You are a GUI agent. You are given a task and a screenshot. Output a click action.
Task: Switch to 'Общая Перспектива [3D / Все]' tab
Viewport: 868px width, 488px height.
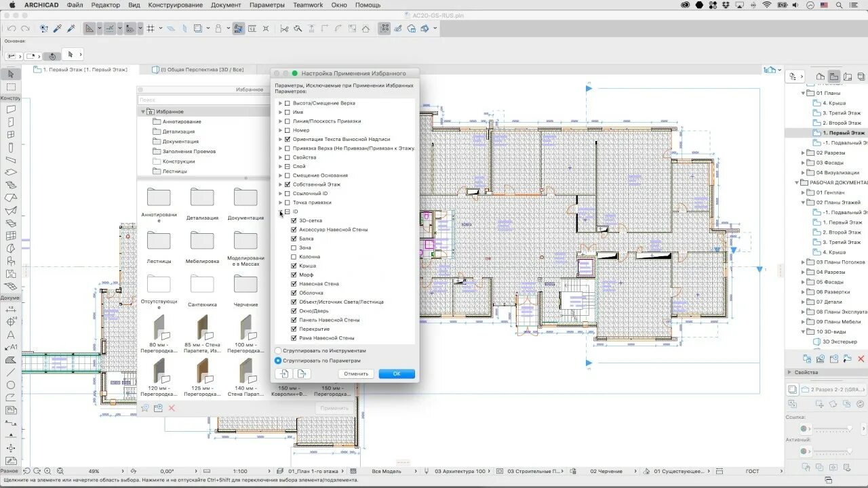[x=201, y=70]
